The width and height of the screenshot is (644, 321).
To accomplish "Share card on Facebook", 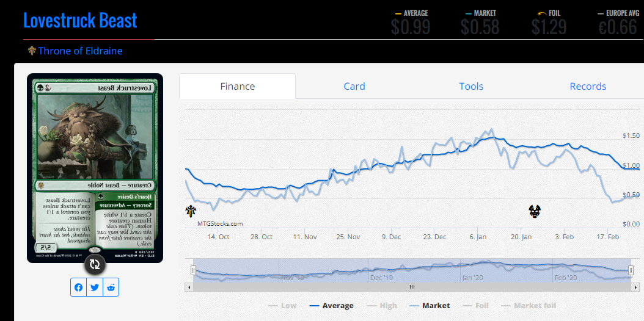I will click(78, 287).
